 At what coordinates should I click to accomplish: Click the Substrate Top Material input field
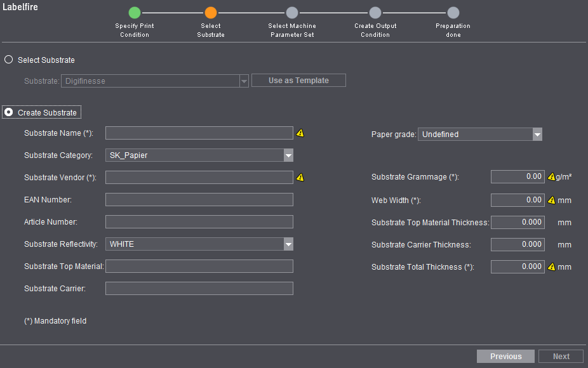199,266
